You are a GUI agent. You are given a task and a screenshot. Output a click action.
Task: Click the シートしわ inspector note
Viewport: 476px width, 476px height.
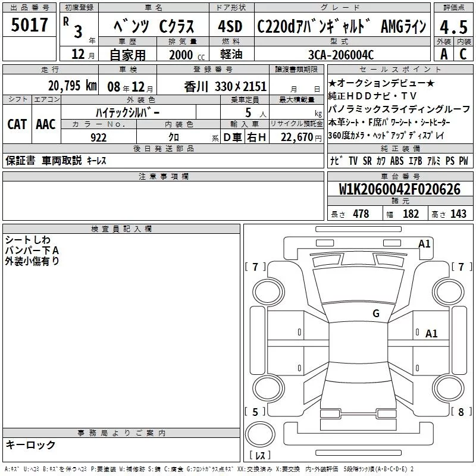coord(28,240)
